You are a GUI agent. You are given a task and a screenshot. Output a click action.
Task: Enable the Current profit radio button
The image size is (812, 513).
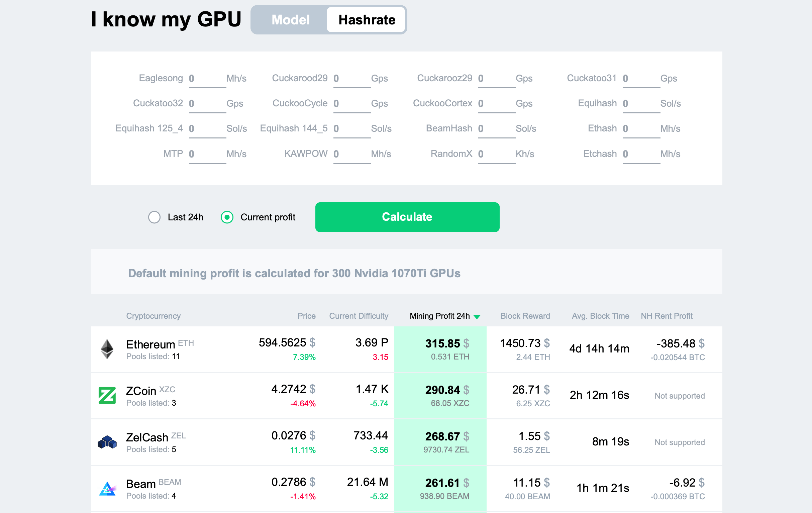227,217
